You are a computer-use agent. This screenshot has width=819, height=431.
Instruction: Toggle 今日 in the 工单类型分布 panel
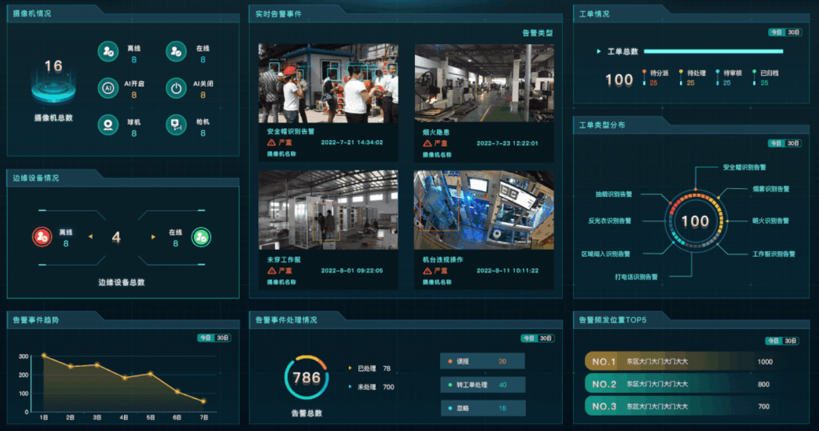click(776, 143)
